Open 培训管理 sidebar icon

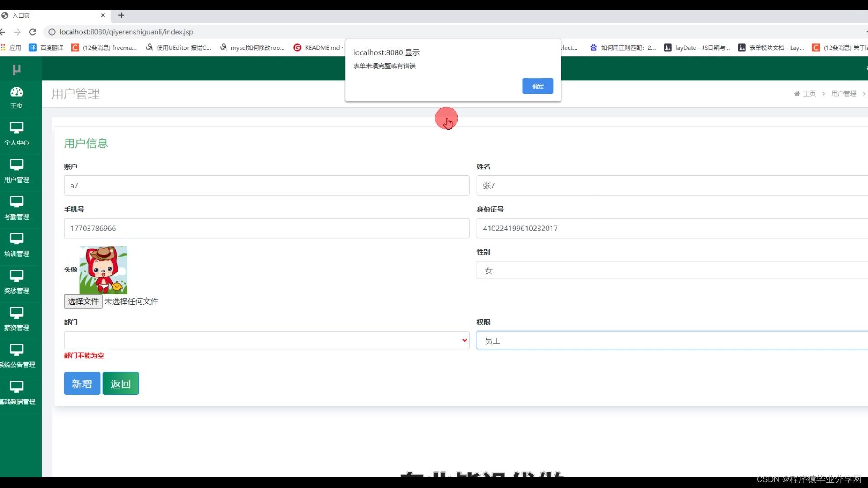pyautogui.click(x=17, y=239)
